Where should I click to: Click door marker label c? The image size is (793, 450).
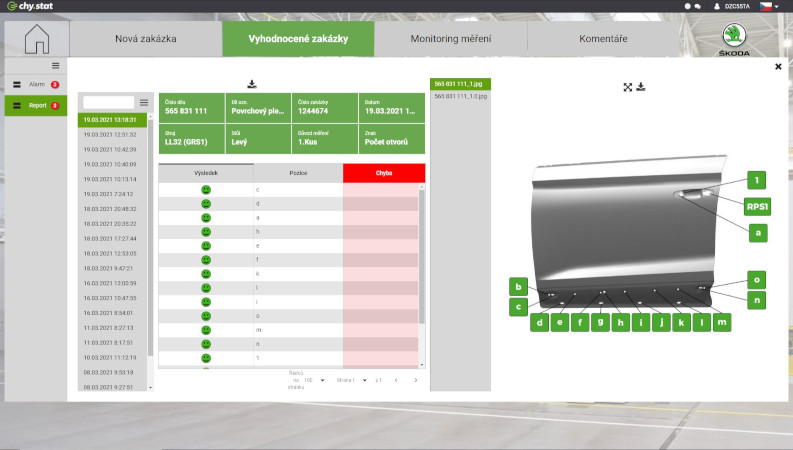[x=518, y=307]
